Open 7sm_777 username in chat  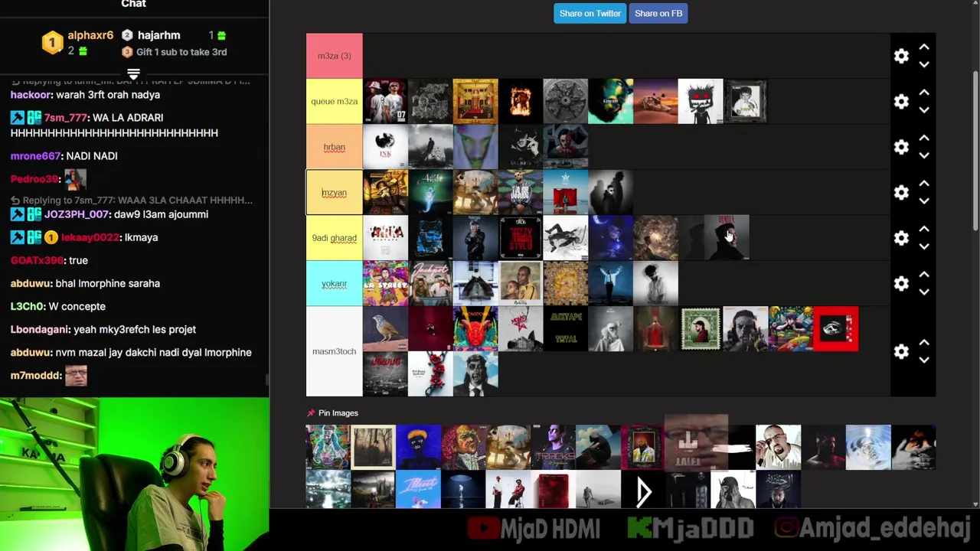coord(65,118)
